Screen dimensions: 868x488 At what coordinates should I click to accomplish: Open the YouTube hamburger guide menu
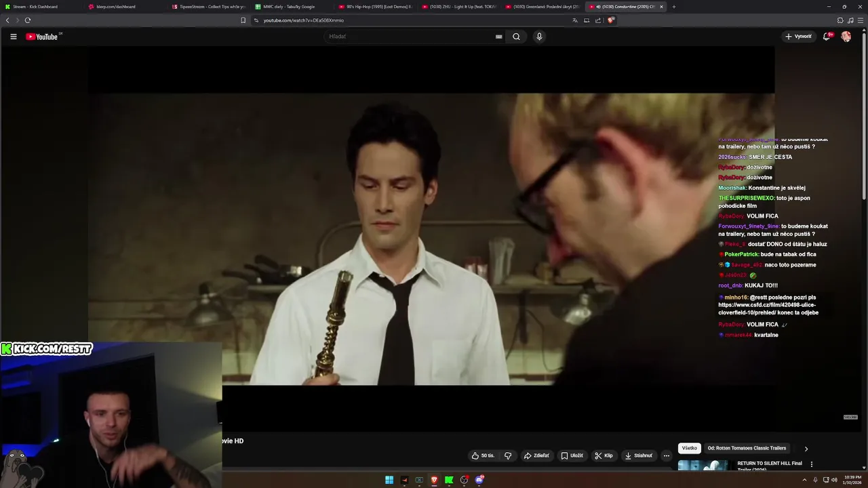13,37
